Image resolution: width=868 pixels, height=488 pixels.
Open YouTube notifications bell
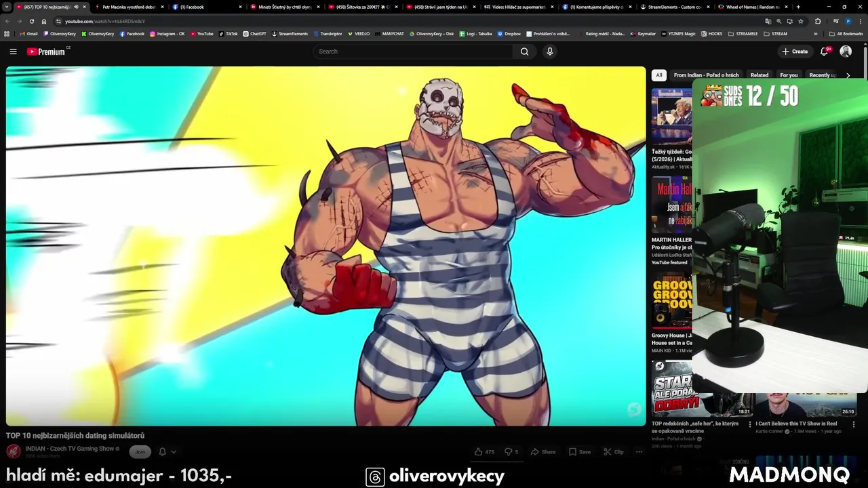tap(825, 52)
